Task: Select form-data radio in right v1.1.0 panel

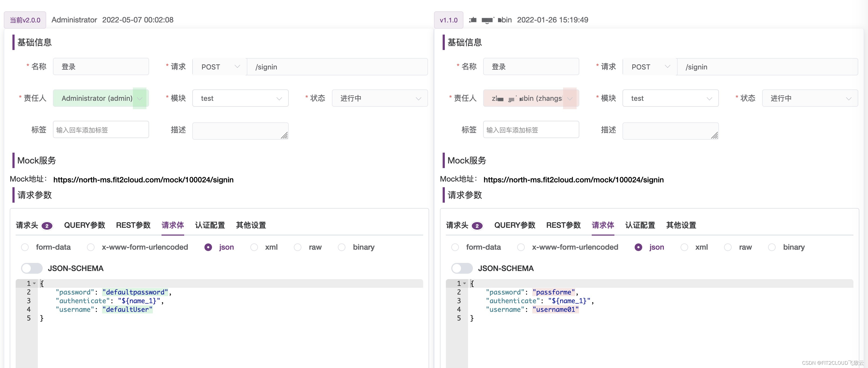Action: 455,247
